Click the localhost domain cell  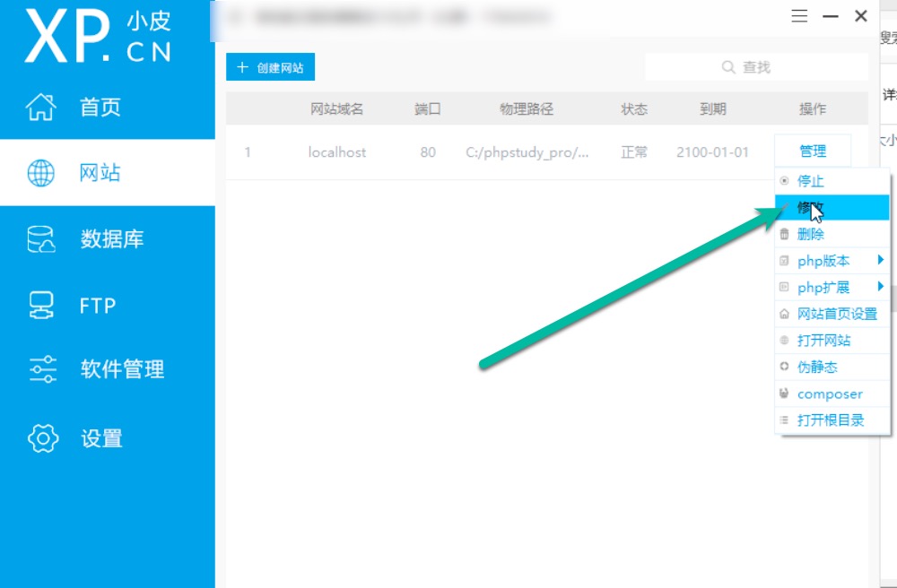coord(337,152)
